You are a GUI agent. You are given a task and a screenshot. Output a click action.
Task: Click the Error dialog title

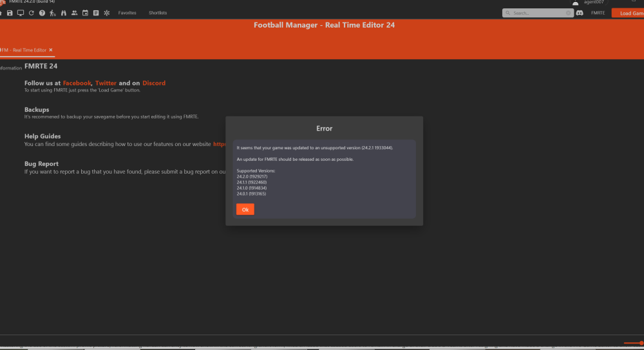coord(324,129)
